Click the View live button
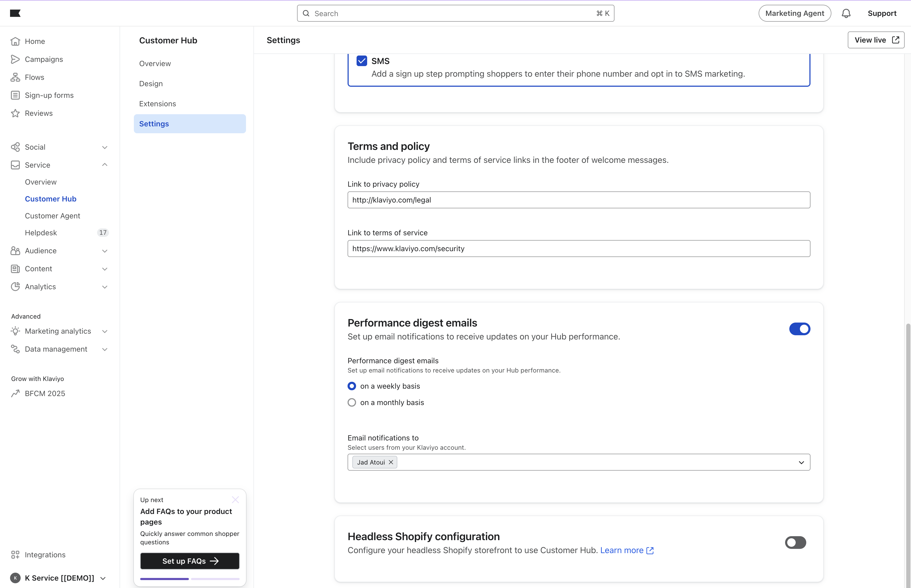The image size is (911, 588). [876, 40]
